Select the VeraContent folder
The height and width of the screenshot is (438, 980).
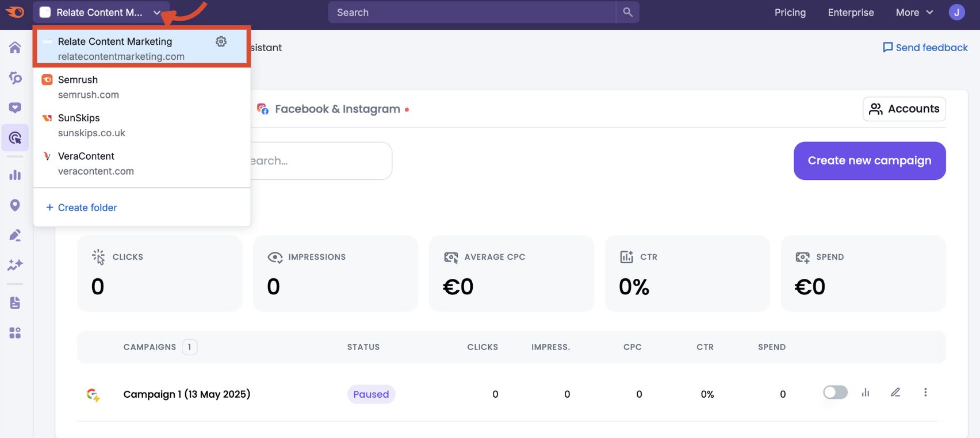(142, 163)
